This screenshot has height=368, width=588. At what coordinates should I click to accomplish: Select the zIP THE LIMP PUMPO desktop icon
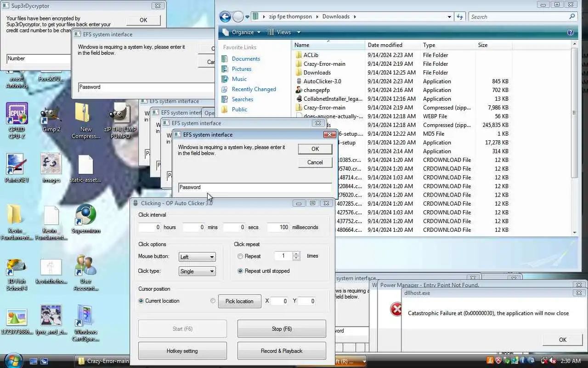click(x=120, y=121)
